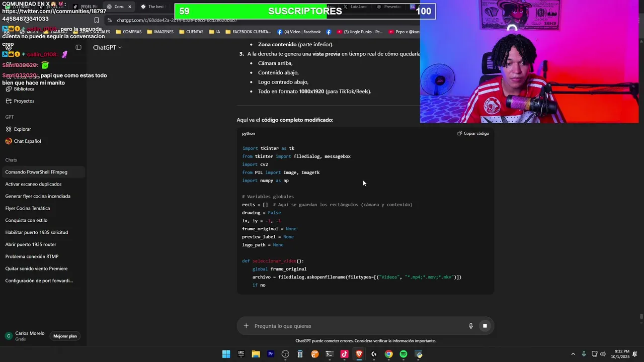644x362 pixels.
Task: Click the browser bookmark icon near address bar
Action: [97, 20]
